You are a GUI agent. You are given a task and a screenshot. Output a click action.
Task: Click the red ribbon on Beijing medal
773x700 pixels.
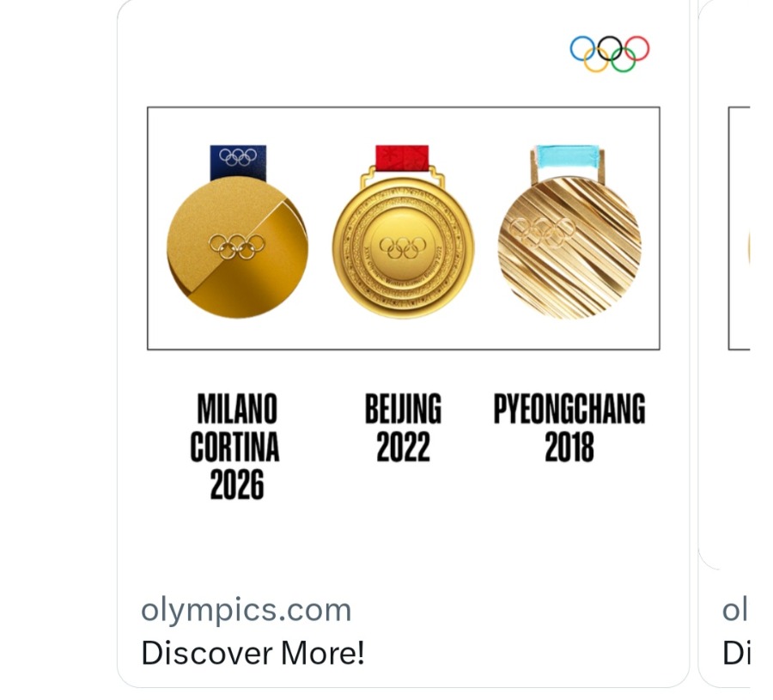pos(402,157)
